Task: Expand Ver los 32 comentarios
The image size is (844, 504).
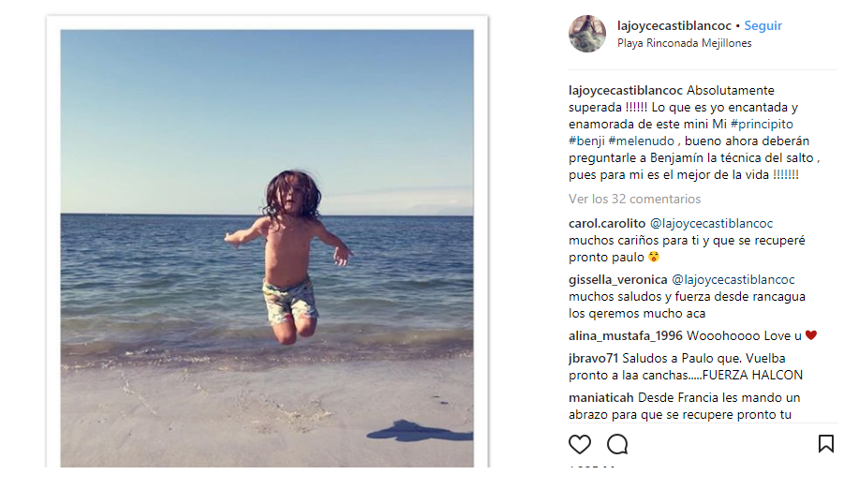Action: click(x=634, y=199)
